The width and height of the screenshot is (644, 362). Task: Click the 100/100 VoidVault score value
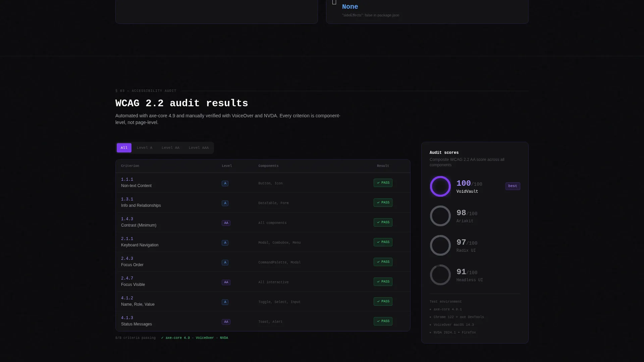pyautogui.click(x=469, y=184)
